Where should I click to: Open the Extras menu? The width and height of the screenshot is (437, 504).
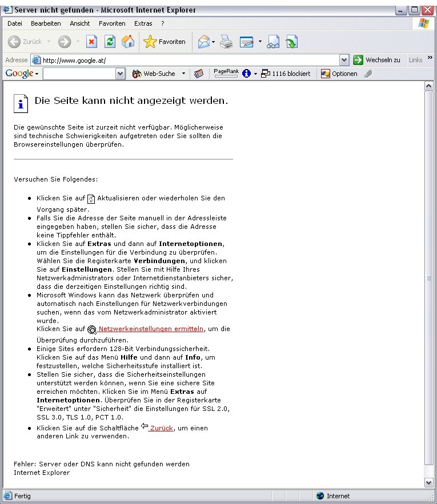(143, 23)
